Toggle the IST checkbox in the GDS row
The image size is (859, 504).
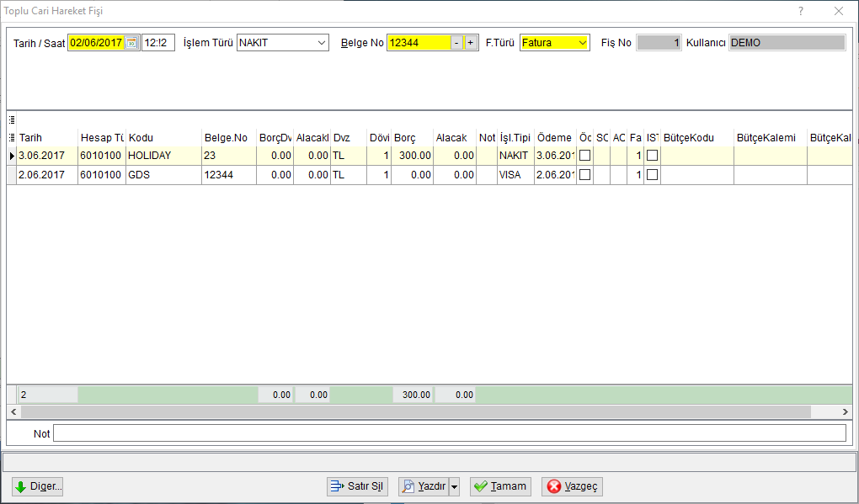coord(652,174)
